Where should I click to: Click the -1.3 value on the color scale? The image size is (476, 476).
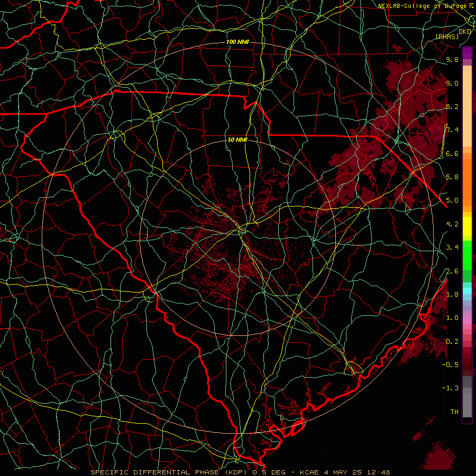pyautogui.click(x=450, y=388)
